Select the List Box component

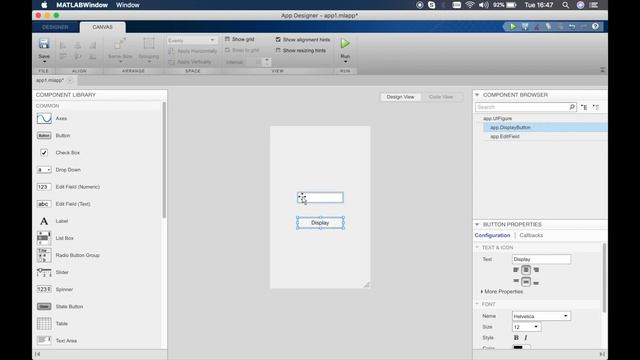click(x=64, y=238)
